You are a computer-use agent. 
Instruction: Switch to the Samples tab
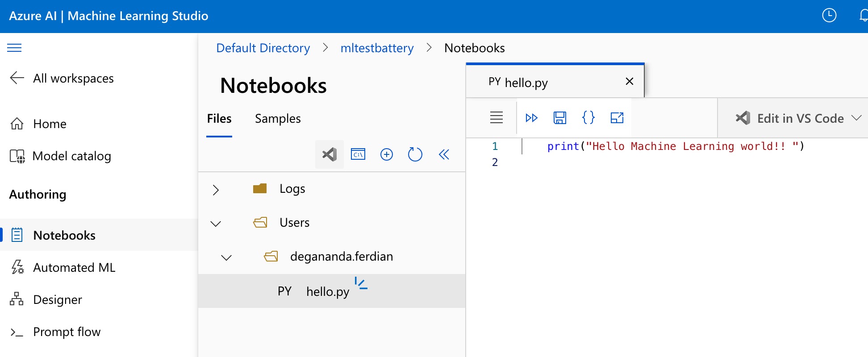pos(278,119)
